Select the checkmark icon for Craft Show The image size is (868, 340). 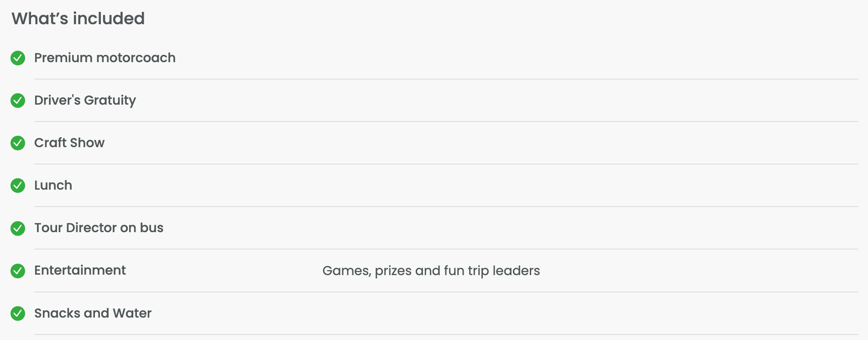pyautogui.click(x=18, y=143)
